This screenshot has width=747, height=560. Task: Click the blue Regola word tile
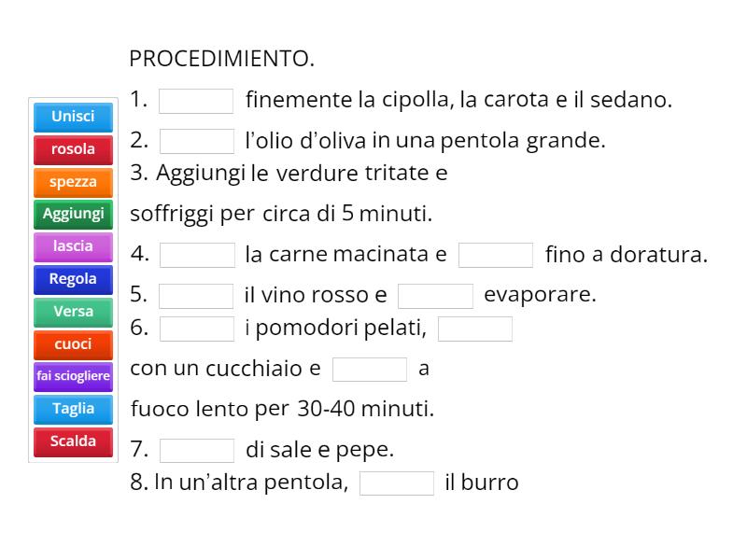pyautogui.click(x=73, y=279)
